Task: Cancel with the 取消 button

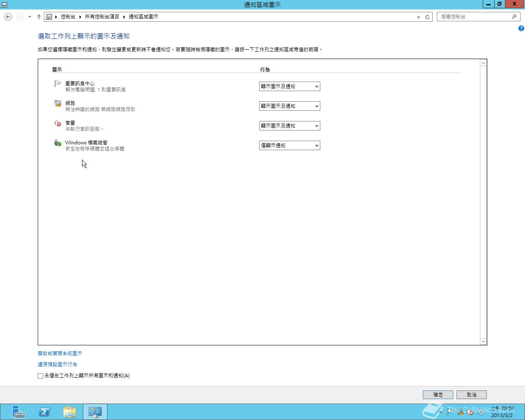Action: point(472,395)
